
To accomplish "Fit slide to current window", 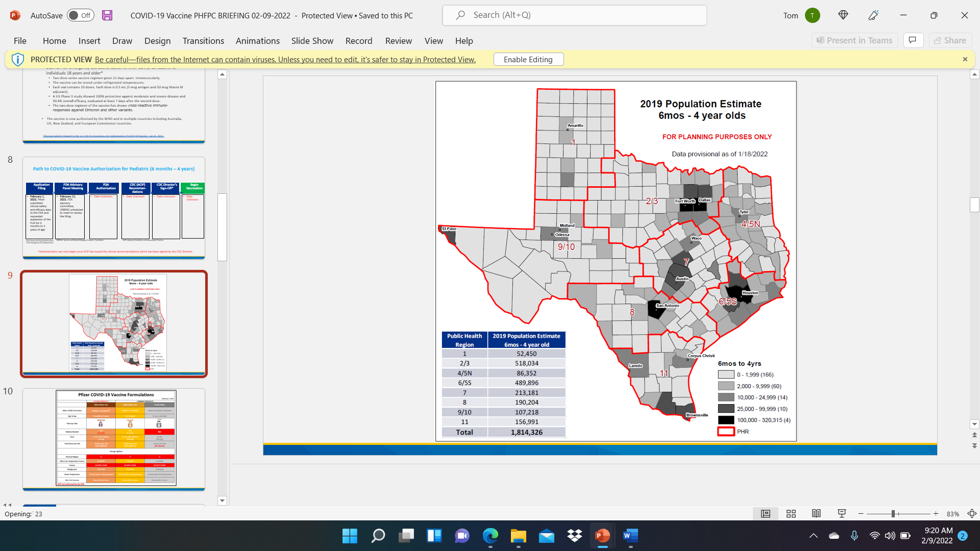I will point(972,514).
